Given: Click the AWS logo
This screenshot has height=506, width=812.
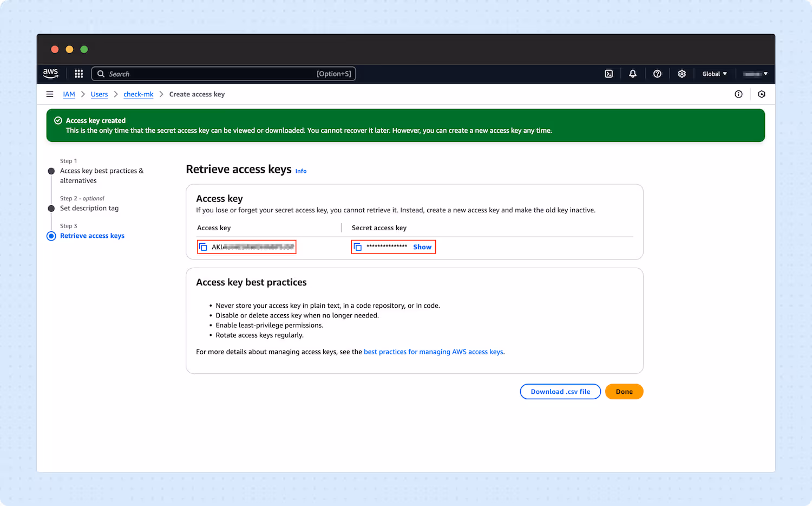Looking at the screenshot, I should [50, 74].
